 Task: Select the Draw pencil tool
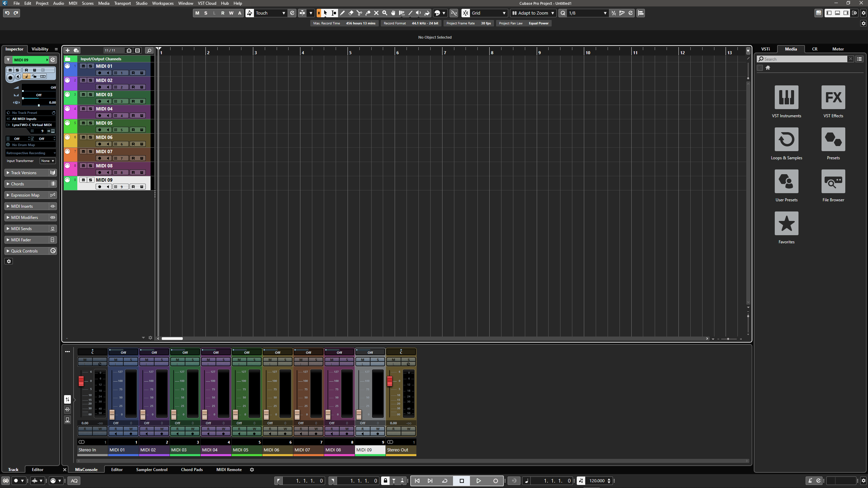[342, 13]
